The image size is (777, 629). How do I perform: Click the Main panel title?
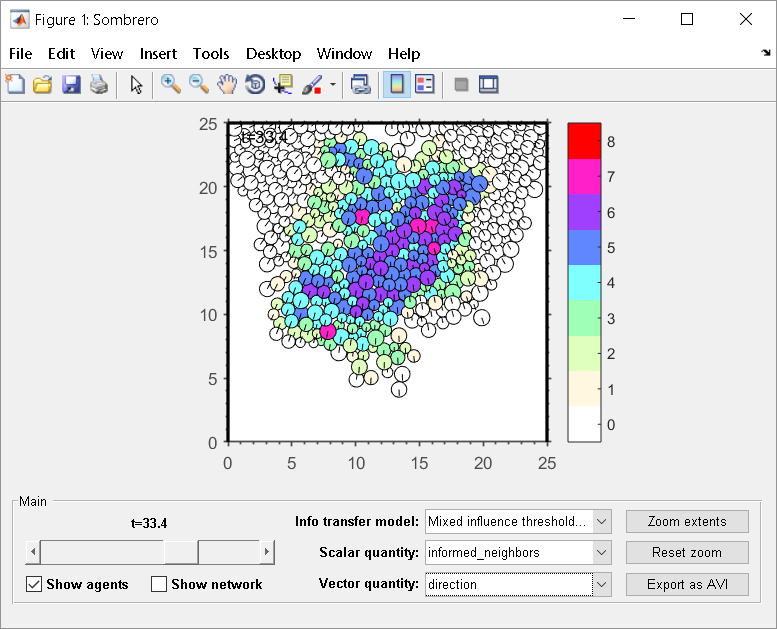(33, 502)
